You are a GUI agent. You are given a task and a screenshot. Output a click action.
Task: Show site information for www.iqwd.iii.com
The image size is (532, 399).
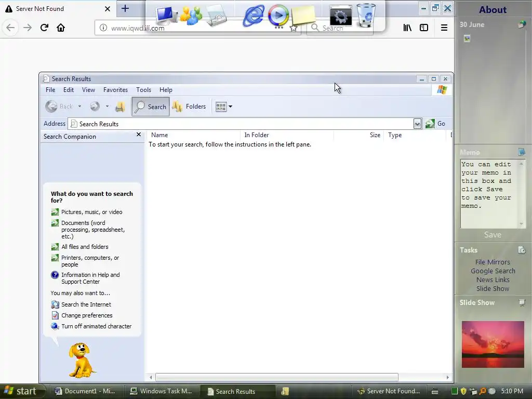tap(103, 28)
